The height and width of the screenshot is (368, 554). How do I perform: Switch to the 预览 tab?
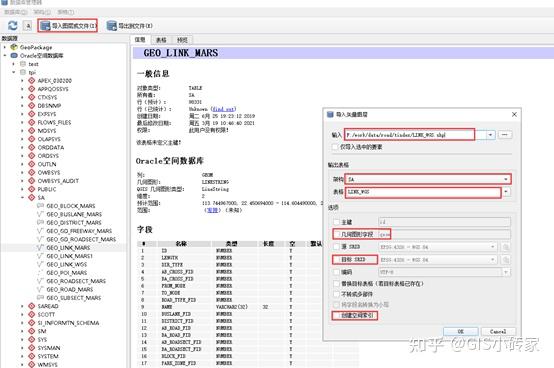tap(182, 40)
